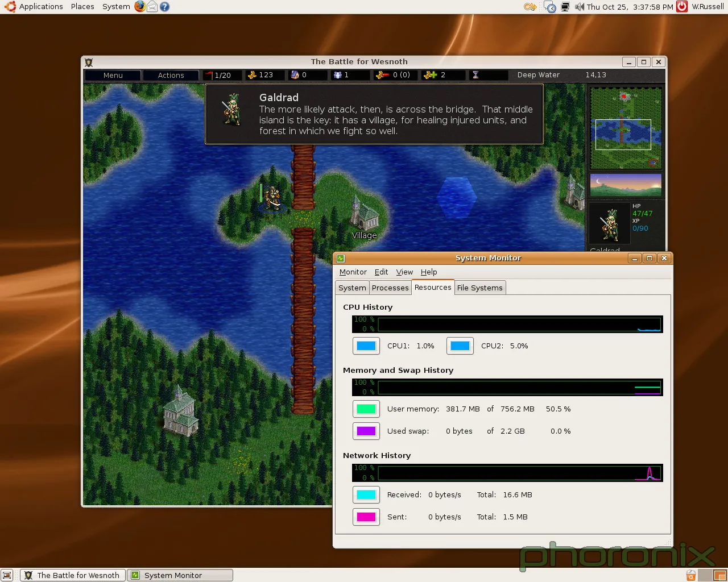728x582 pixels.
Task: Click the island Village building
Action: pyautogui.click(x=365, y=213)
